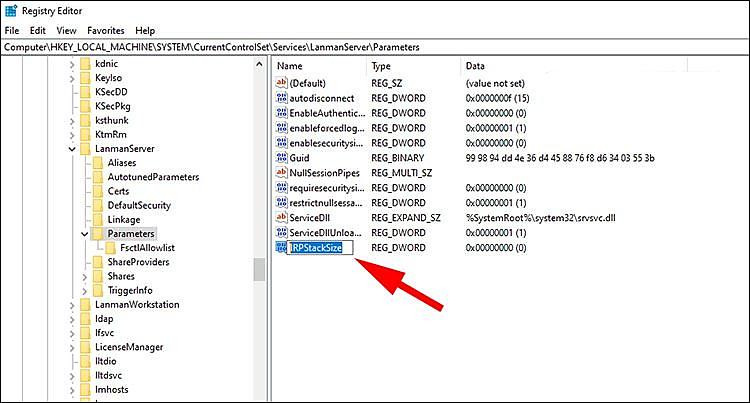
Task: Select the lltdio tree item label
Action: (105, 361)
